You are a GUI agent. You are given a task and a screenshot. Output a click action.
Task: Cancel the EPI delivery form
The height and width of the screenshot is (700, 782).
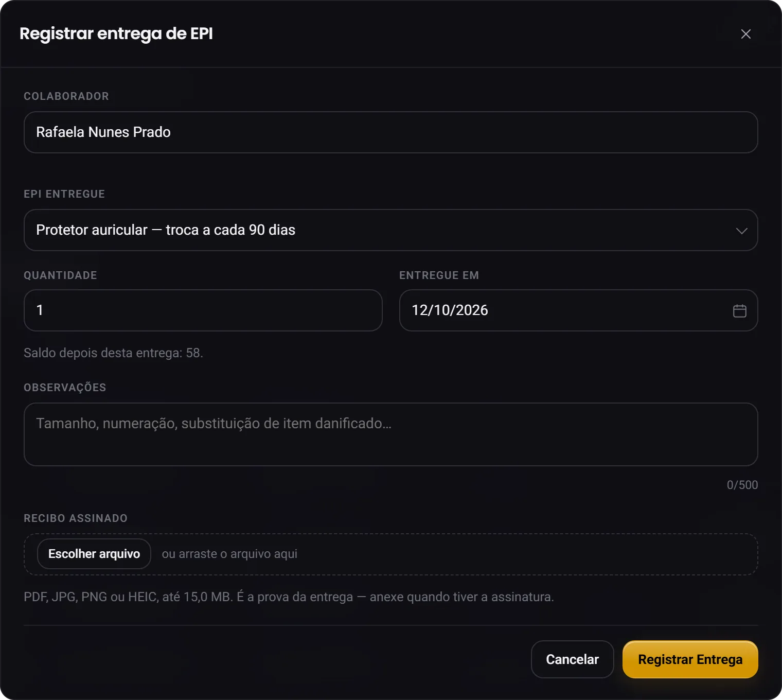(x=572, y=659)
